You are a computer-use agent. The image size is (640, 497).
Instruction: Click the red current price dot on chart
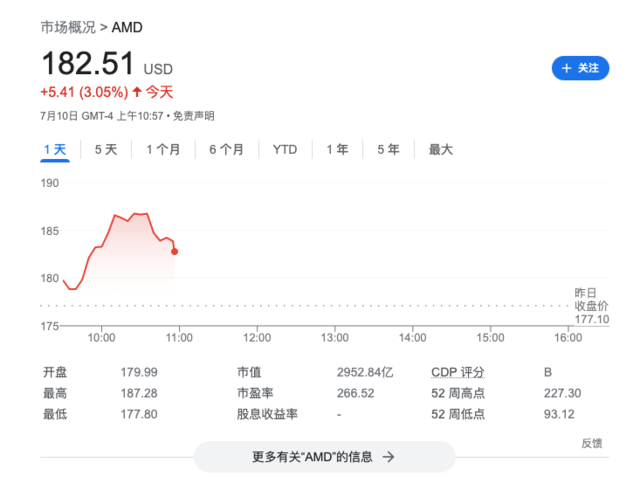click(x=175, y=251)
